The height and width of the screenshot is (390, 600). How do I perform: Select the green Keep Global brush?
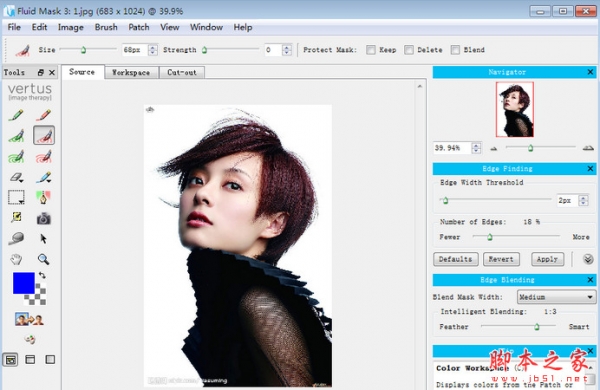click(x=16, y=156)
